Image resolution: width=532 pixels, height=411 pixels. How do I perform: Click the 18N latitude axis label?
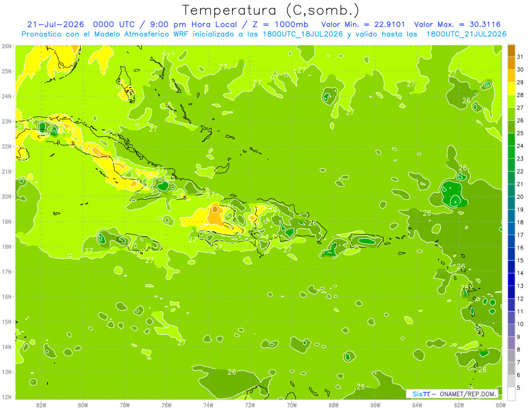(7, 247)
